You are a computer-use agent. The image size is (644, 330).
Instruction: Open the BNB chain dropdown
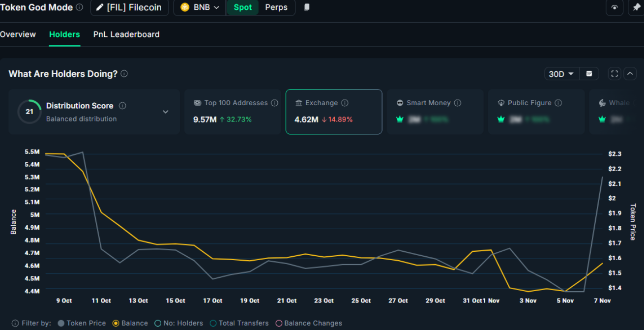click(200, 7)
